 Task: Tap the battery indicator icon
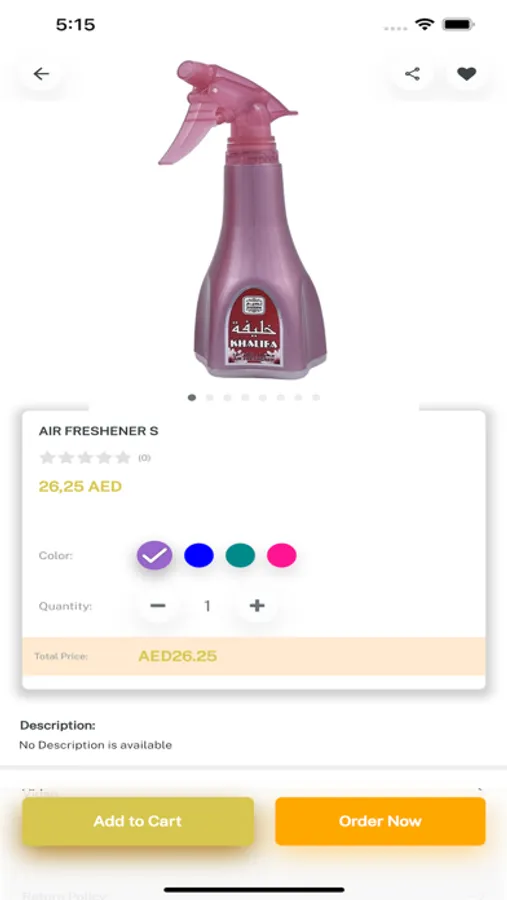[x=458, y=25]
